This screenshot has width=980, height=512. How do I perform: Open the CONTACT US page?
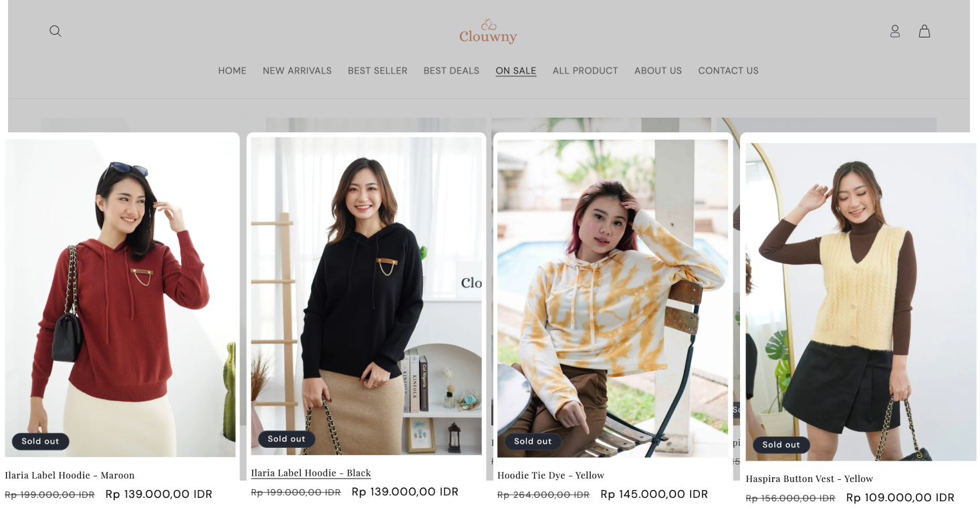729,71
